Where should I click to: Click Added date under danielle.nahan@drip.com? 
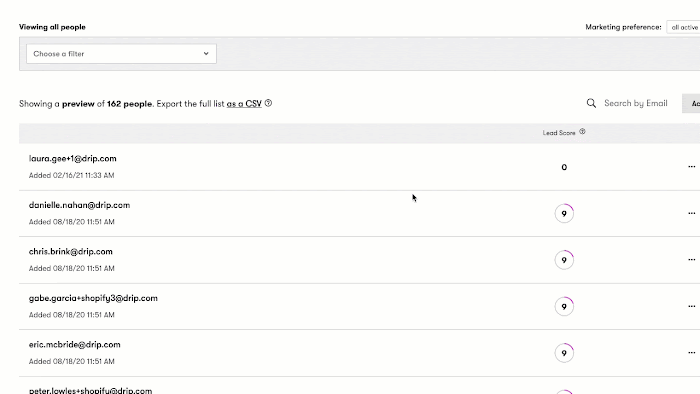click(x=71, y=222)
